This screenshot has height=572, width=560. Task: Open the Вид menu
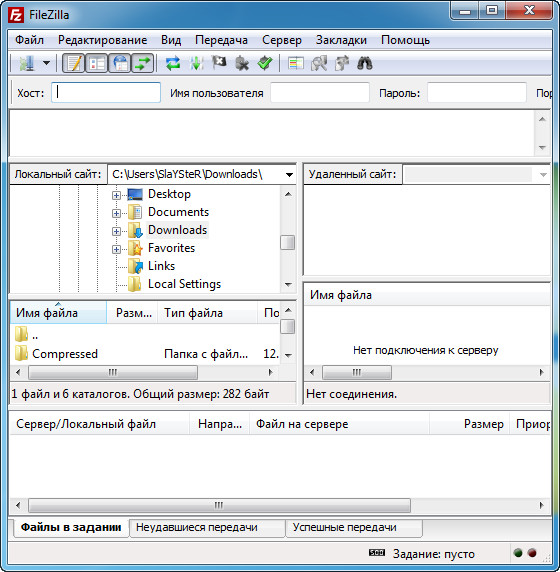click(171, 40)
